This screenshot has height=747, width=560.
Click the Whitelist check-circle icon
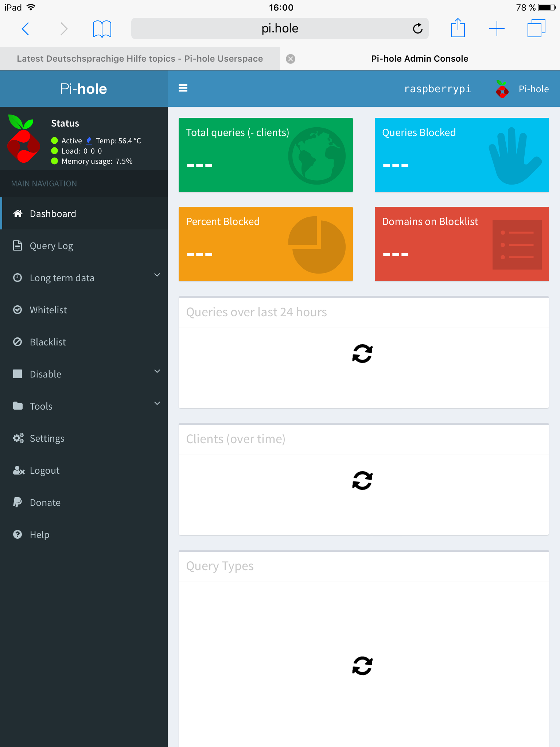(x=17, y=310)
